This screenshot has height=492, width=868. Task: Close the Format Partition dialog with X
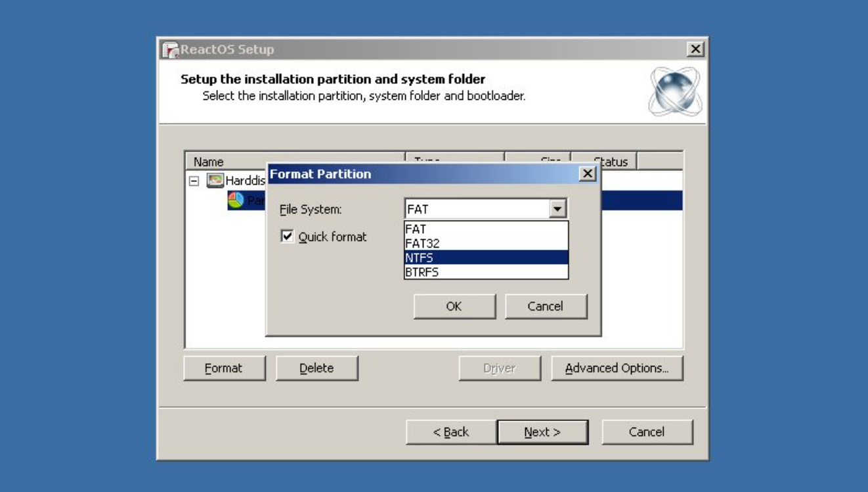click(x=588, y=174)
